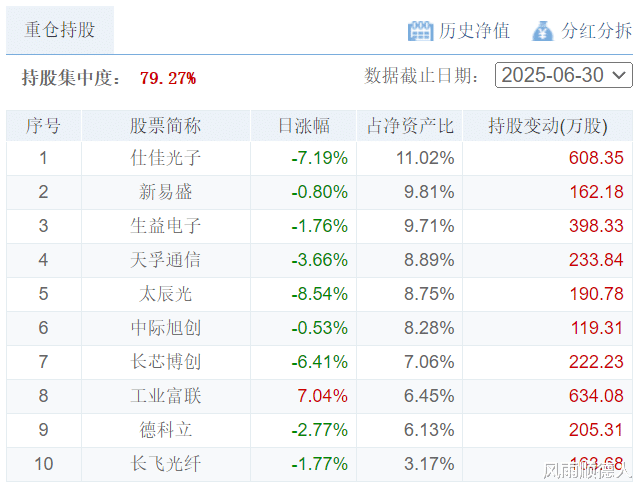Screen dimensions: 642x492
Task: Click daily change -6.41%
Action: tap(319, 362)
